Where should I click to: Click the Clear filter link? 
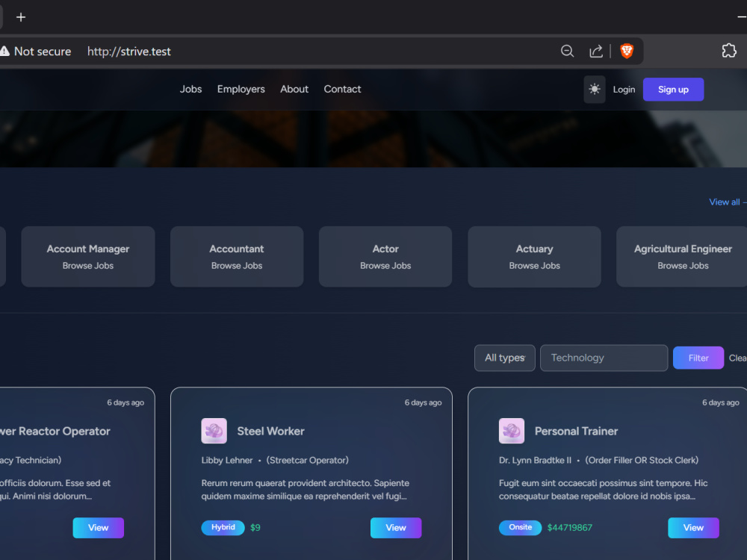(737, 358)
